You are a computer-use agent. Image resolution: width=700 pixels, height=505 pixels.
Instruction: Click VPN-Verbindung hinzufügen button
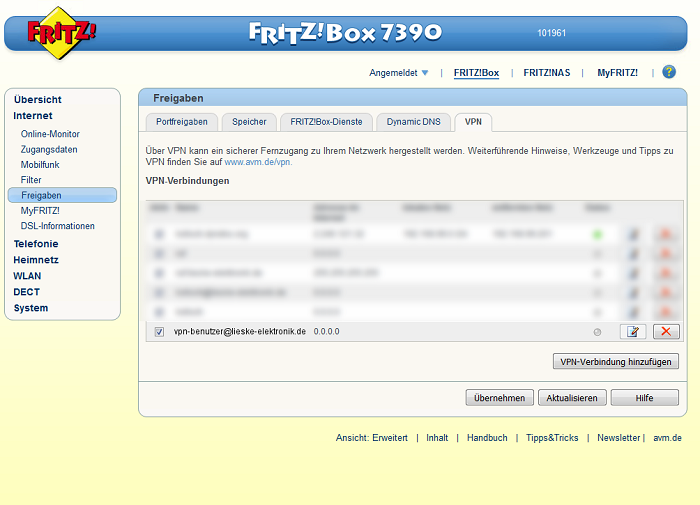615,361
